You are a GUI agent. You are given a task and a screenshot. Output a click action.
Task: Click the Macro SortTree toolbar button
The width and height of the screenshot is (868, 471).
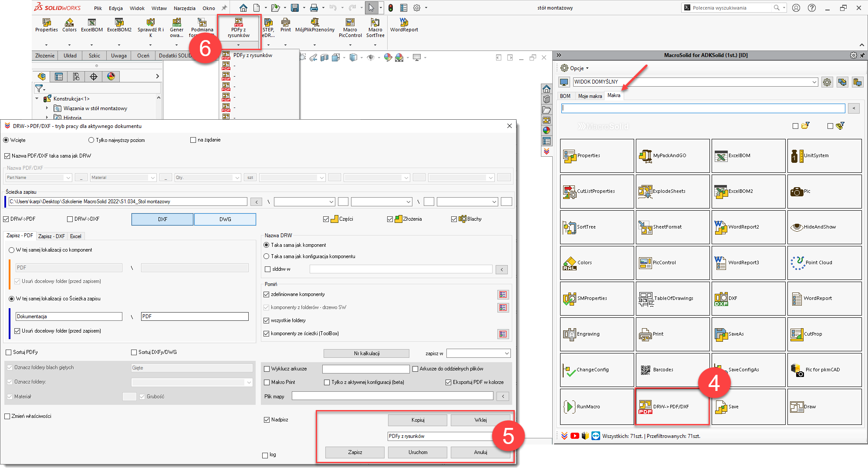click(375, 28)
